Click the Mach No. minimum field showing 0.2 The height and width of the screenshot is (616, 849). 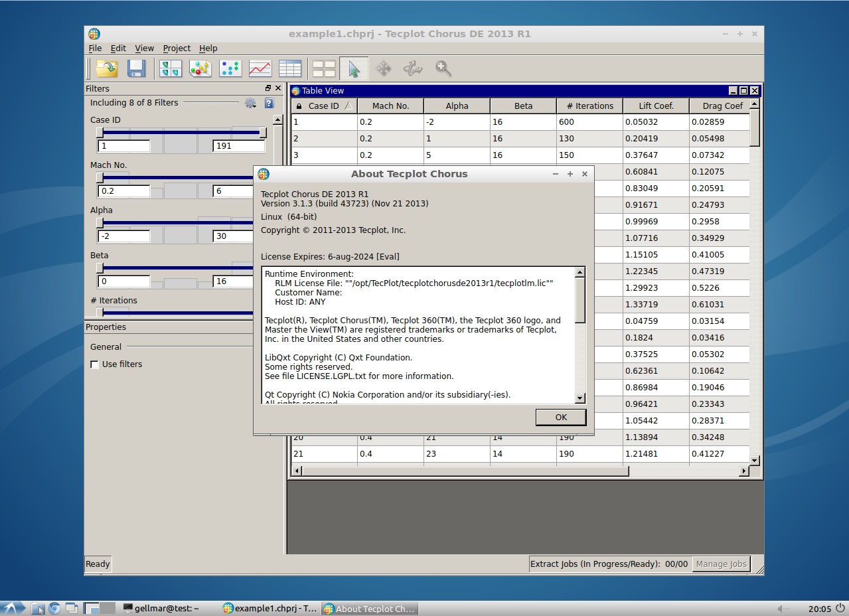pyautogui.click(x=124, y=191)
